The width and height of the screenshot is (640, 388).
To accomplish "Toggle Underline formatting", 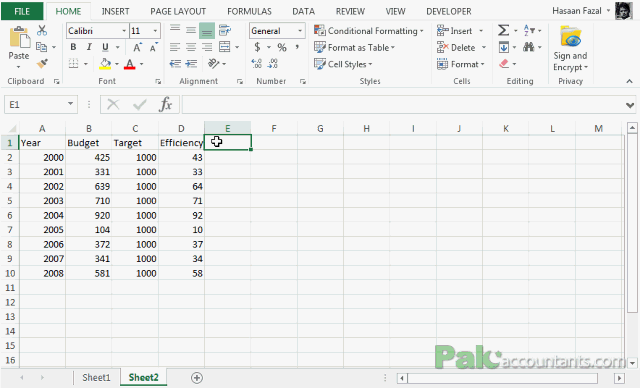I will [x=105, y=47].
